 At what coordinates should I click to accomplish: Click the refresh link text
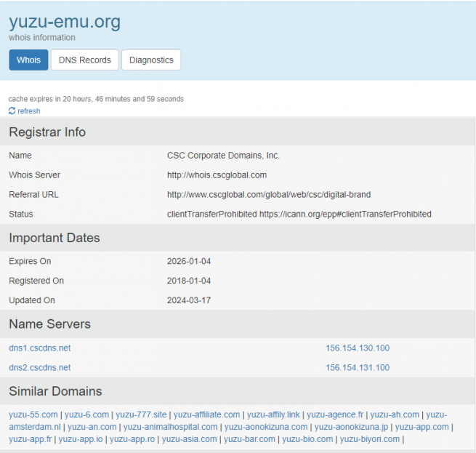(x=29, y=111)
